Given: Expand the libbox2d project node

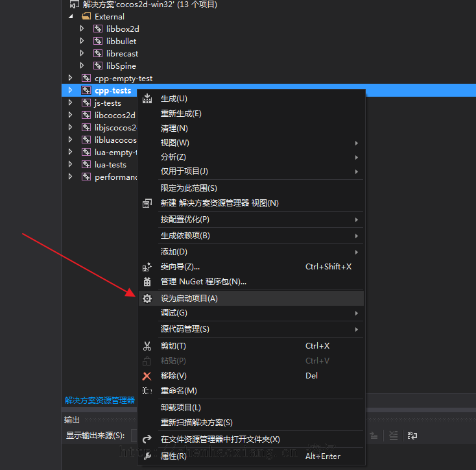Looking at the screenshot, I should pyautogui.click(x=82, y=29).
